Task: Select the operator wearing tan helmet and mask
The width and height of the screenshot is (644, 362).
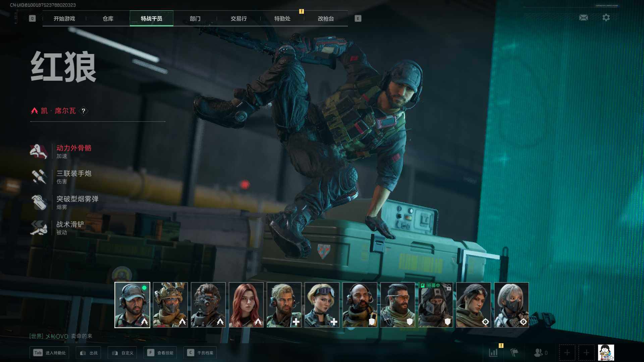Action: pyautogui.click(x=170, y=305)
